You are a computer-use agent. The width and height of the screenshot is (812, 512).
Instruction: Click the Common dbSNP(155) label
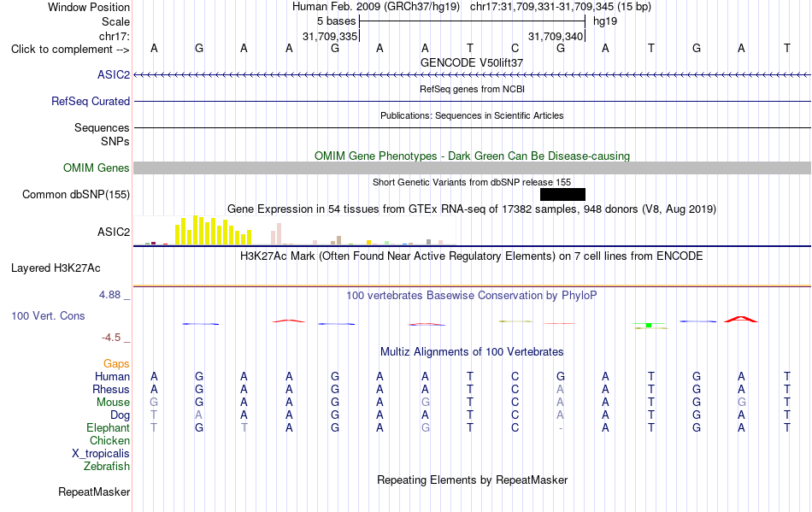[75, 195]
